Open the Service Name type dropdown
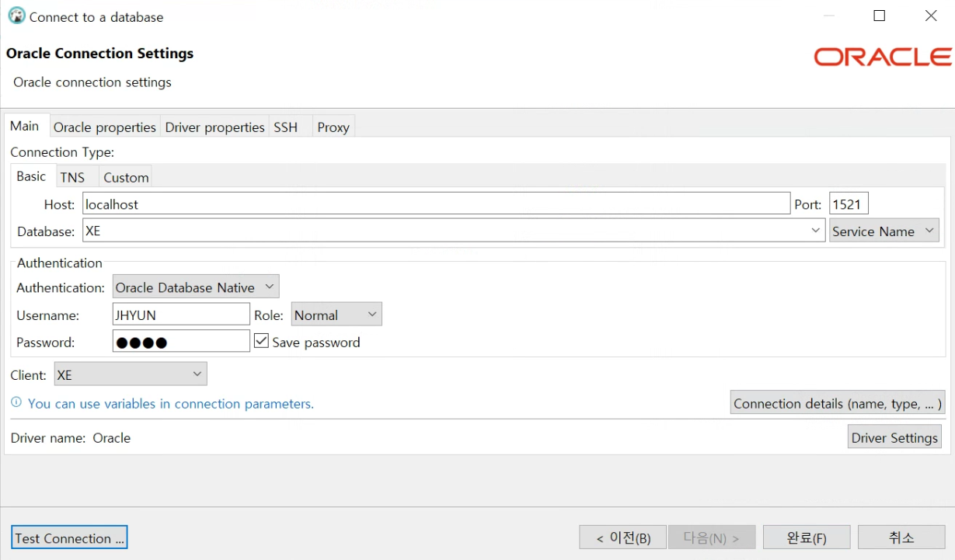 (x=884, y=231)
